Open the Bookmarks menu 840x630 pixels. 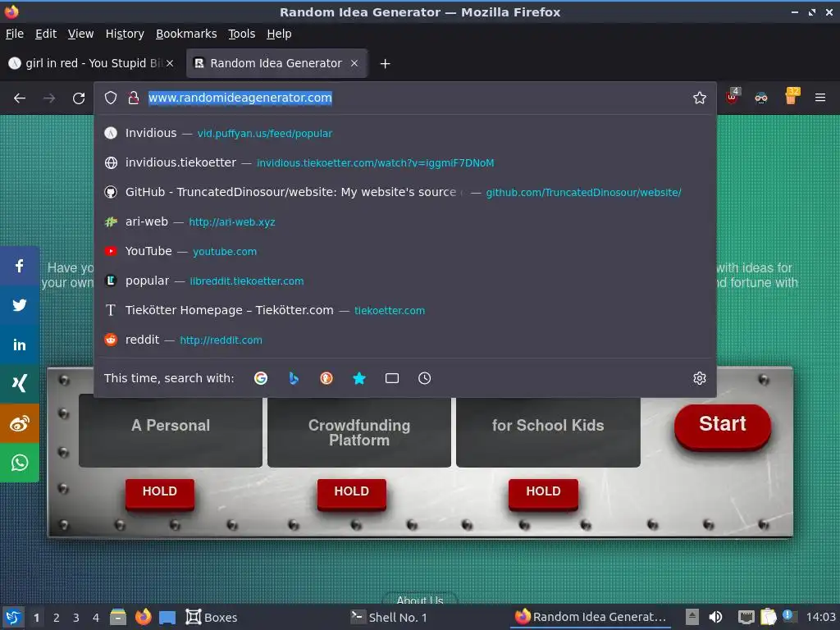(x=186, y=34)
